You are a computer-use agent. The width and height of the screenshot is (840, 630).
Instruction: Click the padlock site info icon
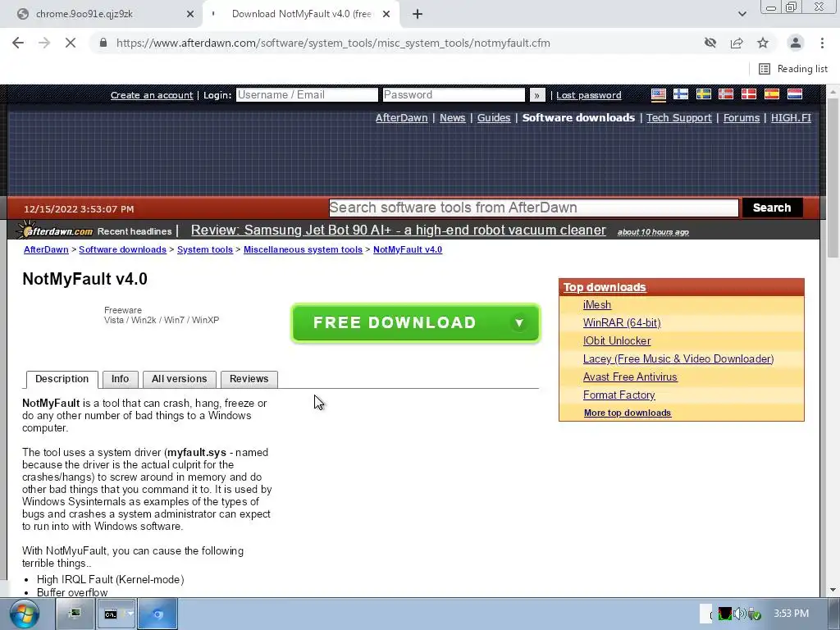(x=103, y=43)
